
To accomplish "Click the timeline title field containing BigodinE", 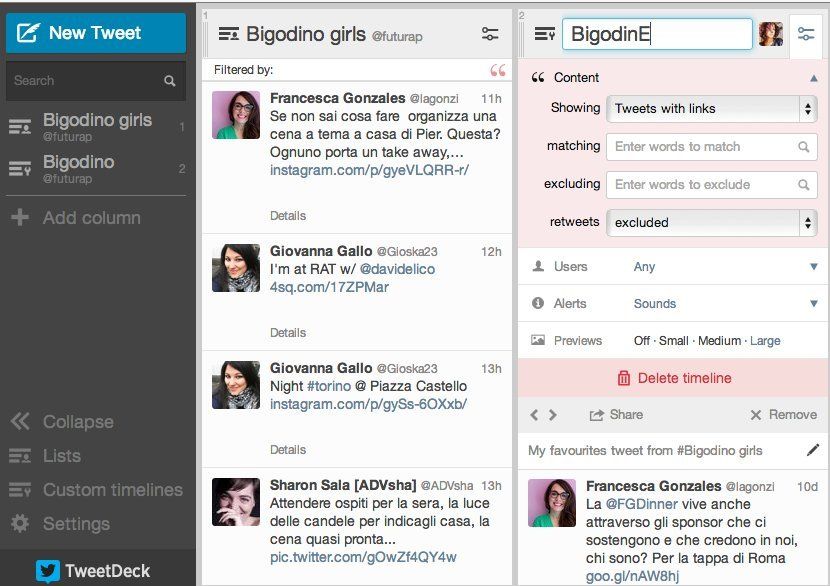I will 657,34.
